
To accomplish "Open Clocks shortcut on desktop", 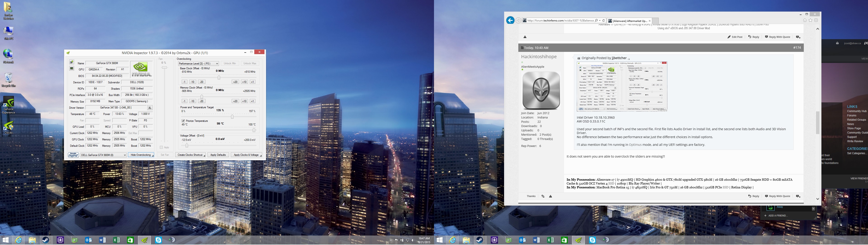I will [8, 127].
